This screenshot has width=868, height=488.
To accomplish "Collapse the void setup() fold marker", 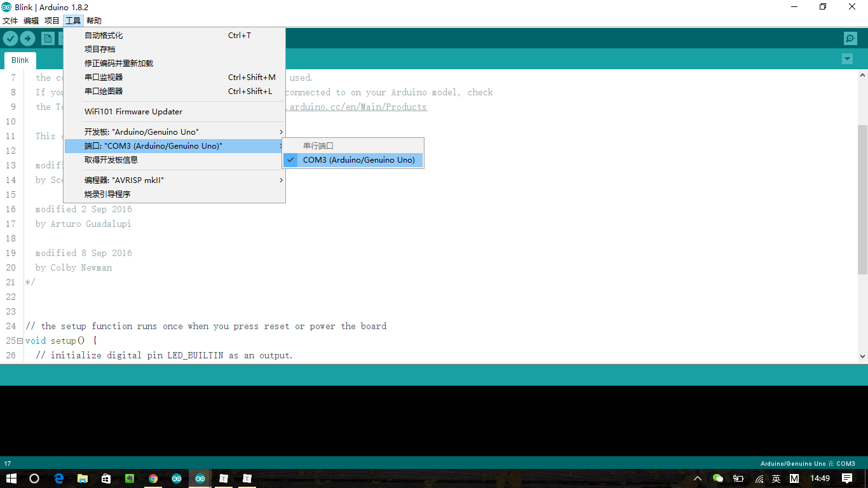I will (x=20, y=341).
